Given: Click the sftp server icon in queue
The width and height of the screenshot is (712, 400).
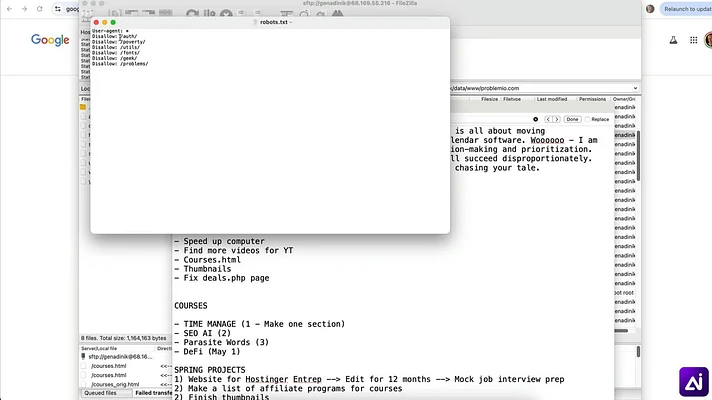Looking at the screenshot, I should point(83,357).
